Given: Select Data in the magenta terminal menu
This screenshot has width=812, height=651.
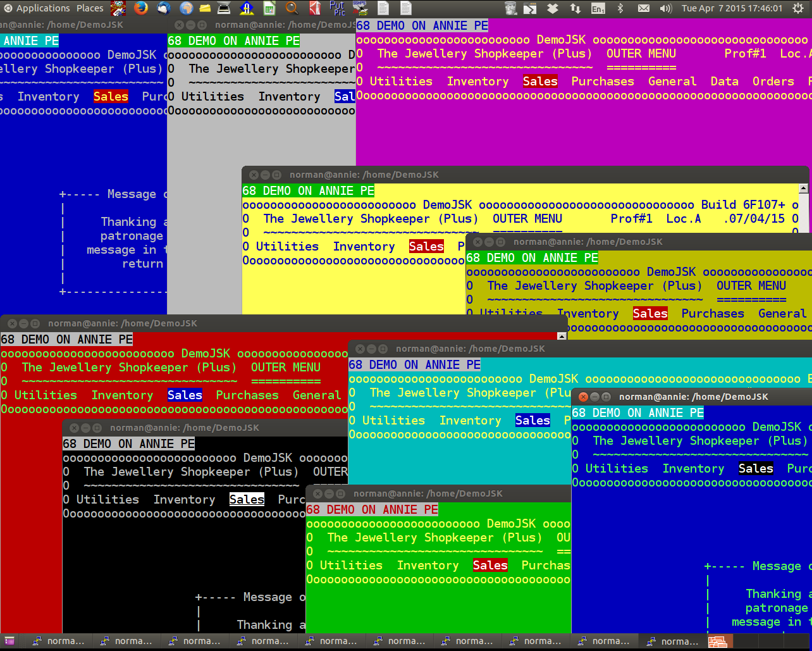Looking at the screenshot, I should [x=725, y=81].
